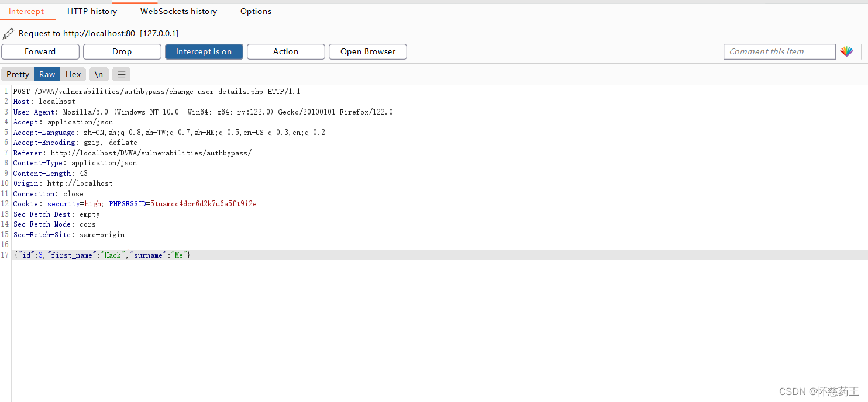
Task: Click the pencil edit icon beside the request target
Action: click(x=8, y=33)
